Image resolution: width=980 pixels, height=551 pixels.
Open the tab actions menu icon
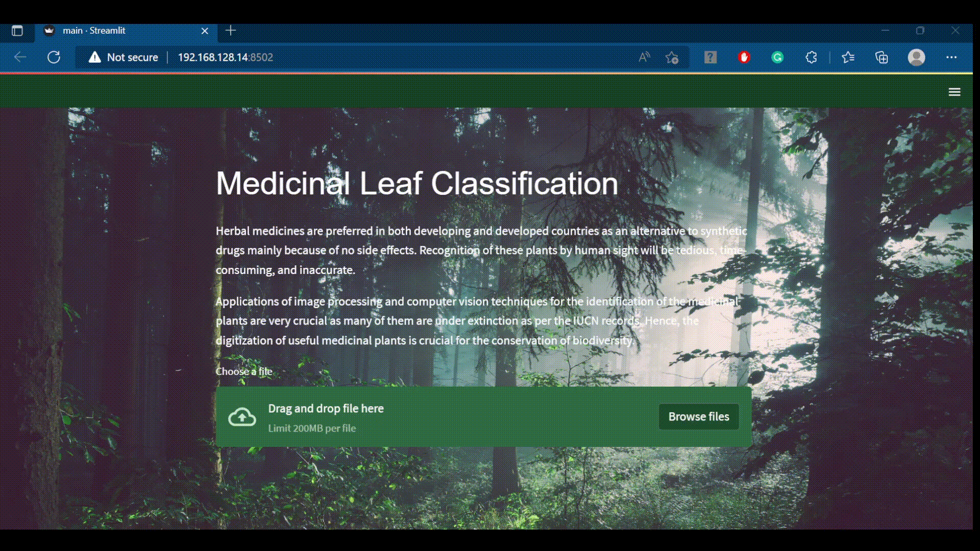(17, 31)
